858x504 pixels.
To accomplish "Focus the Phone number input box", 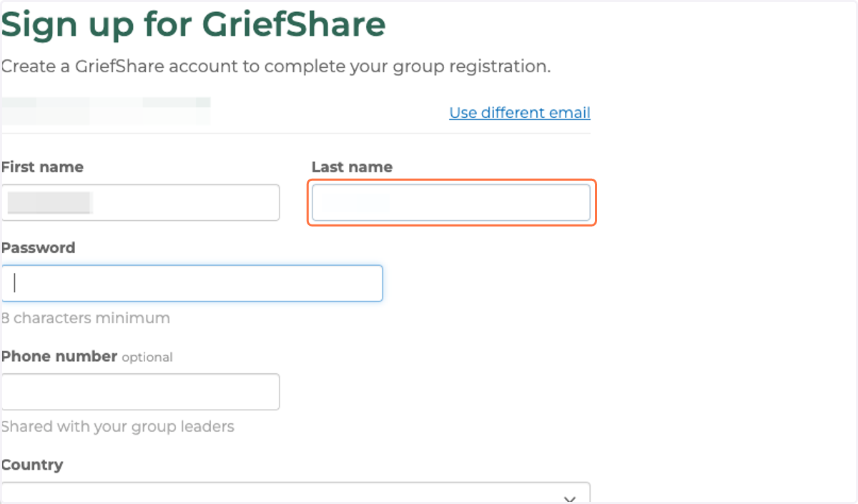I will click(x=140, y=392).
